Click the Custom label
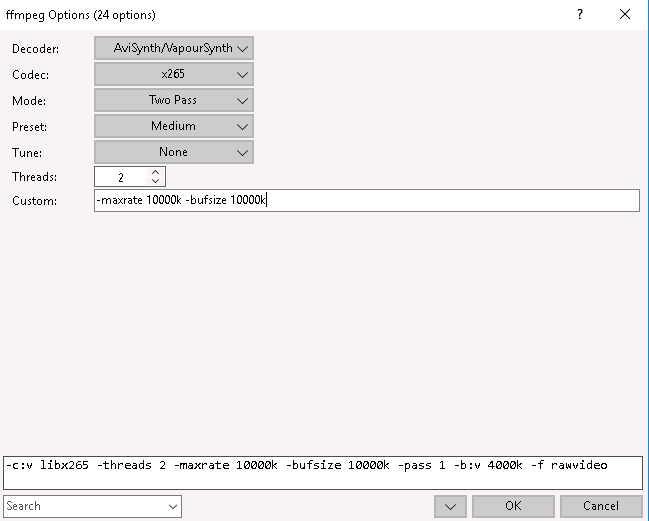649x521 pixels. 35,201
